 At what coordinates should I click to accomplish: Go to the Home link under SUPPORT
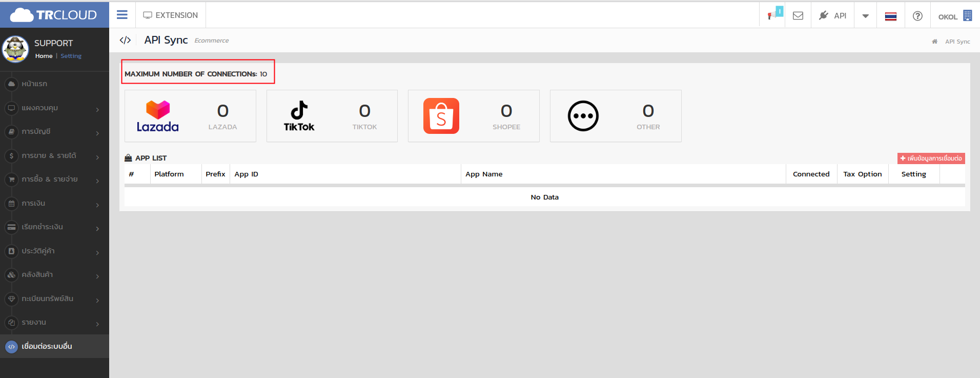(x=44, y=56)
